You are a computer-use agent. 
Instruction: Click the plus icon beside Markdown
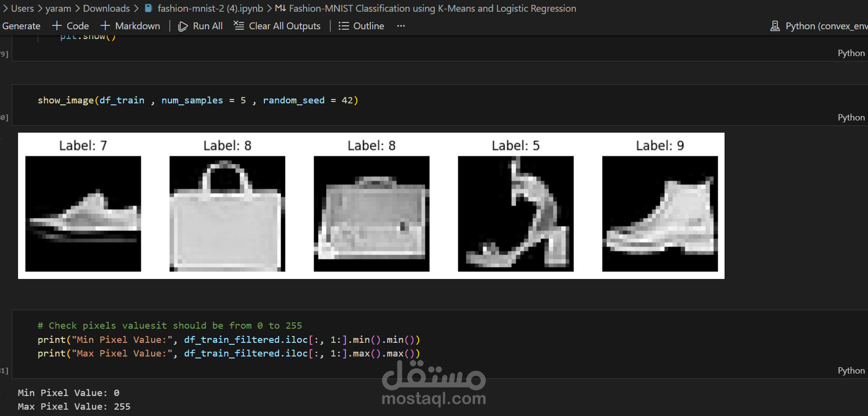105,26
